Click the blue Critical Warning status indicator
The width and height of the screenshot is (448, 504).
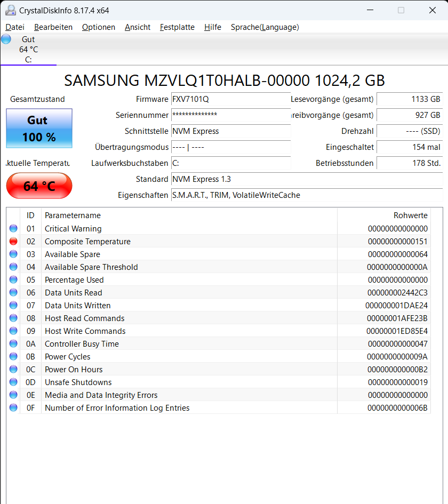13,228
